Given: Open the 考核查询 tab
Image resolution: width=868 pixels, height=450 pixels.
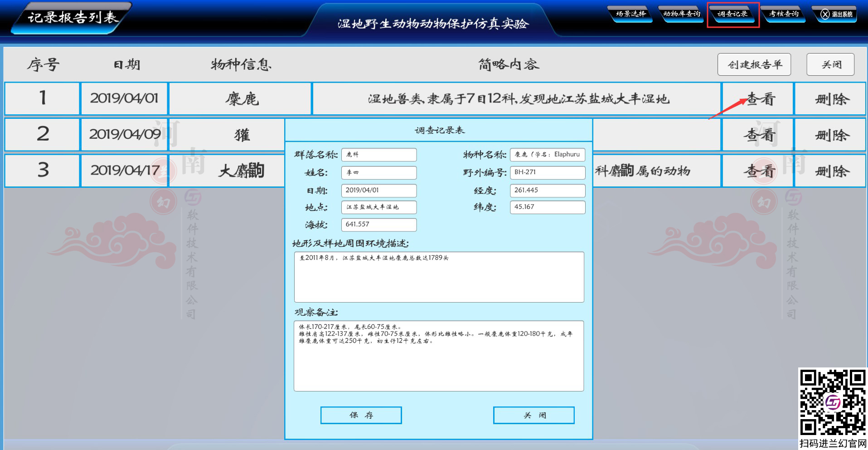Looking at the screenshot, I should point(784,14).
